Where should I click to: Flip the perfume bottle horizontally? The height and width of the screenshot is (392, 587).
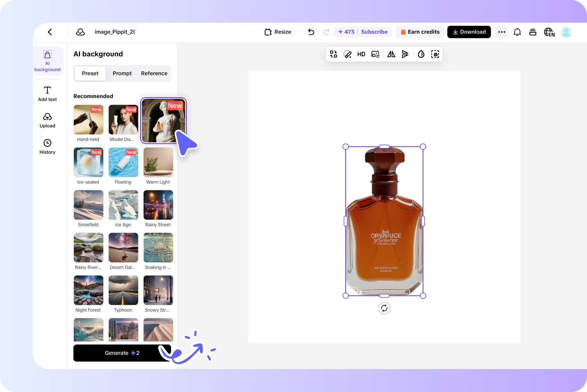391,54
